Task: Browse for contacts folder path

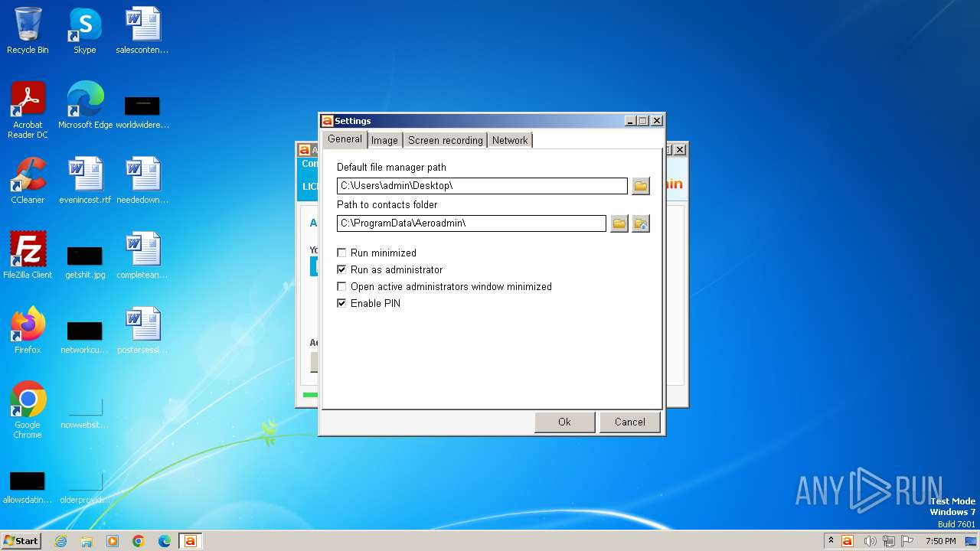Action: click(x=619, y=223)
